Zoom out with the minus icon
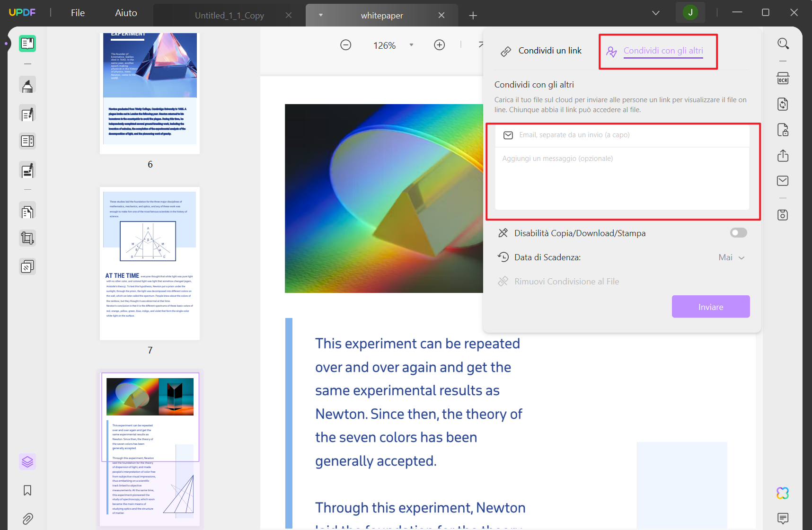This screenshot has width=812, height=530. 346,45
